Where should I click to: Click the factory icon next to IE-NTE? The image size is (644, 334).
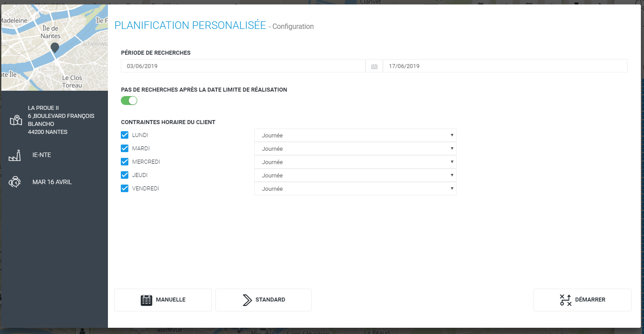pyautogui.click(x=15, y=155)
